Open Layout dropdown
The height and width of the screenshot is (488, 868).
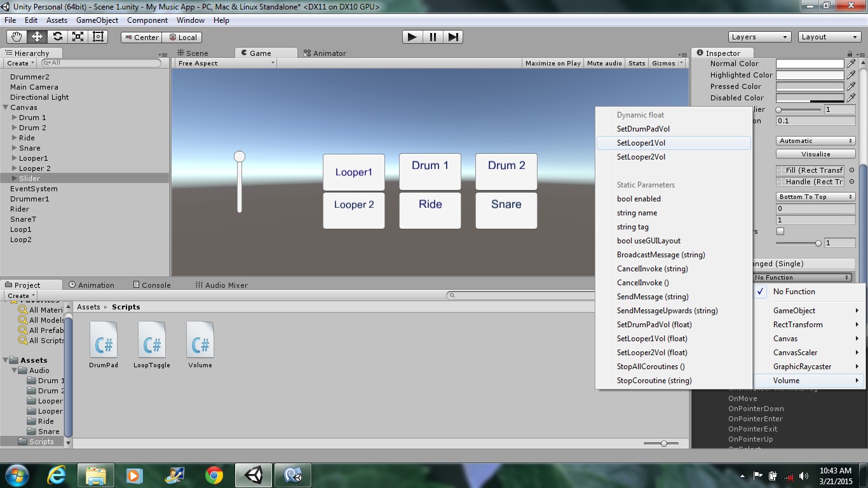click(x=830, y=37)
